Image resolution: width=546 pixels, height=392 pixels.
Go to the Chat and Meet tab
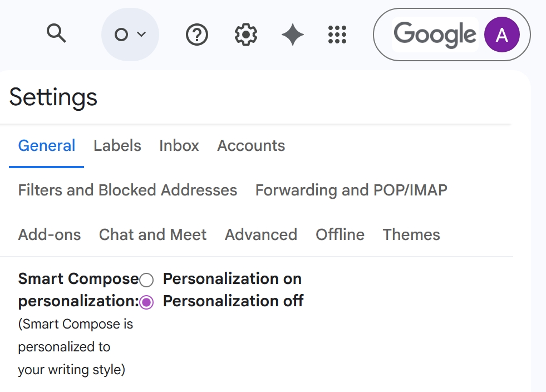[x=153, y=235]
